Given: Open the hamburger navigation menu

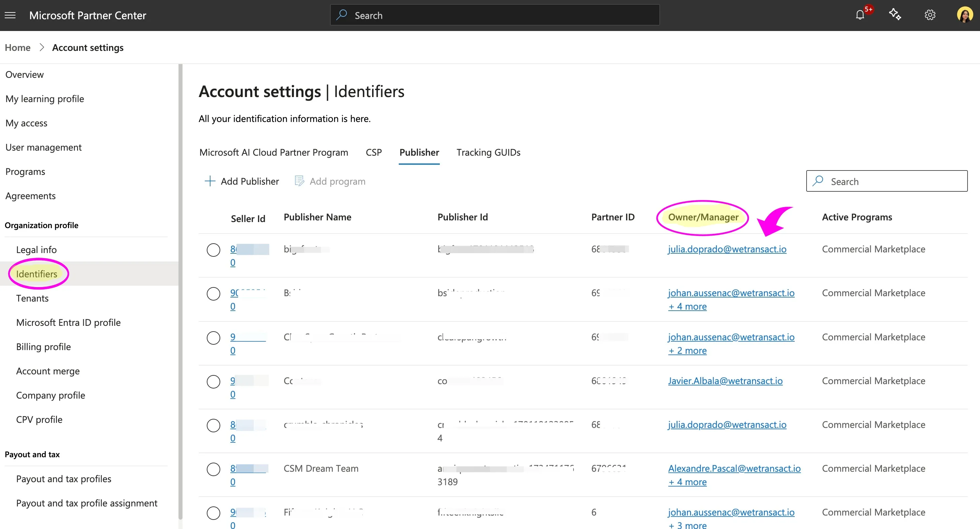Looking at the screenshot, I should pos(10,15).
